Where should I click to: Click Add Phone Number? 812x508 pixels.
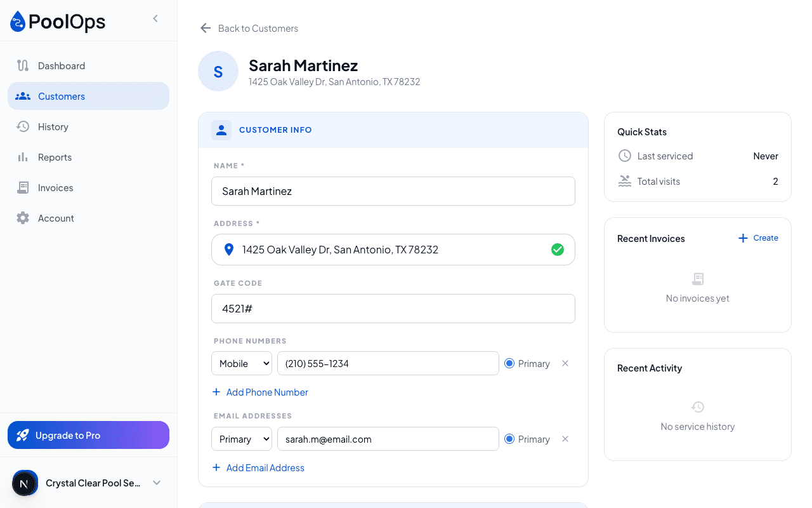(260, 392)
